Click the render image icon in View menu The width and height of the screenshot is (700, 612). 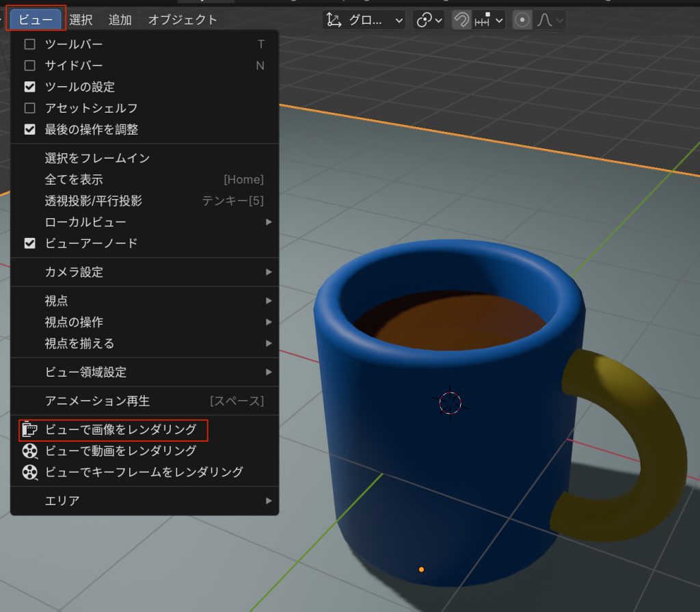[x=29, y=430]
